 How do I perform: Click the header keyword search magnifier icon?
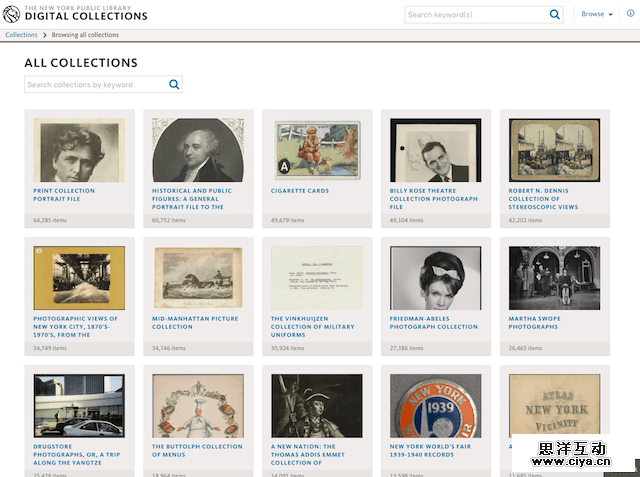[556, 15]
